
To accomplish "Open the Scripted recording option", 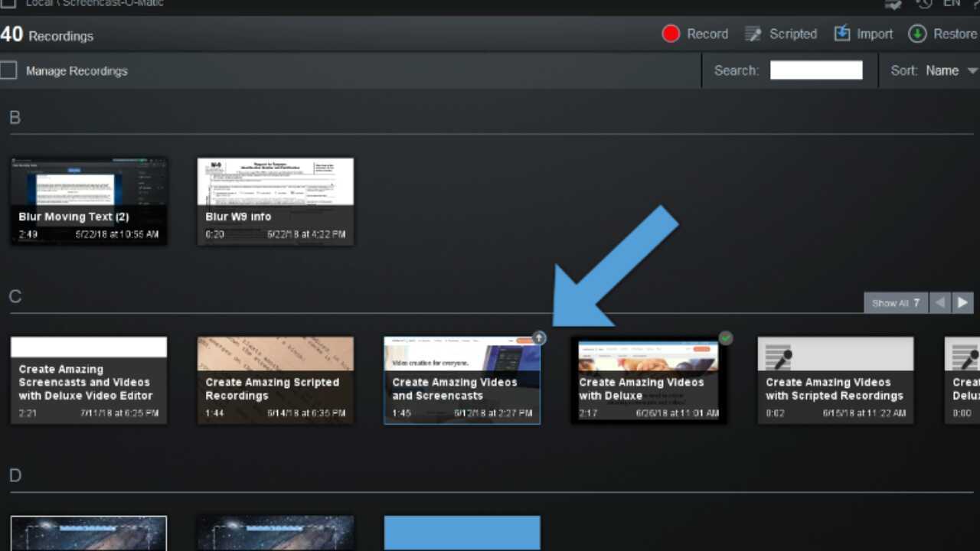I will tap(781, 34).
